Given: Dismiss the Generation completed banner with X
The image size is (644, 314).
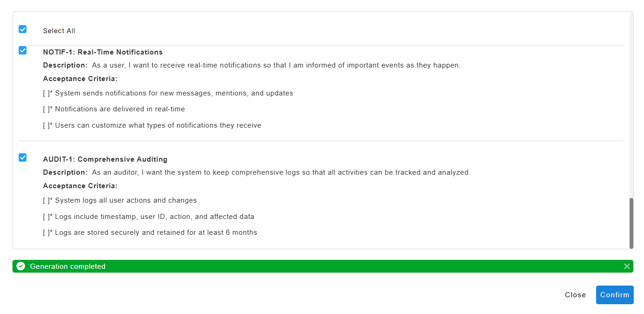Looking at the screenshot, I should (x=627, y=266).
